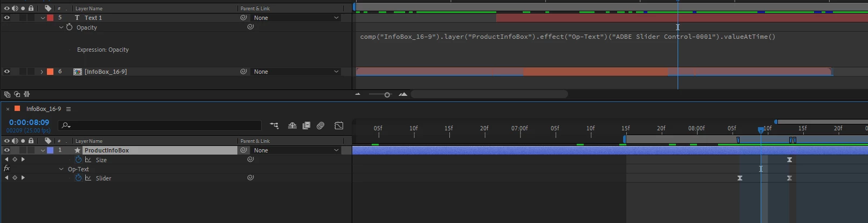Toggle solo switch on ProductInfoBox layer

click(23, 150)
